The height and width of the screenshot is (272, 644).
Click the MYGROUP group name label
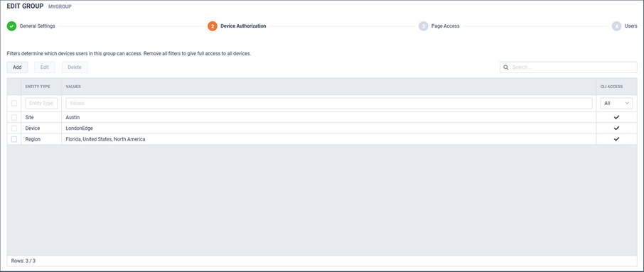point(60,7)
